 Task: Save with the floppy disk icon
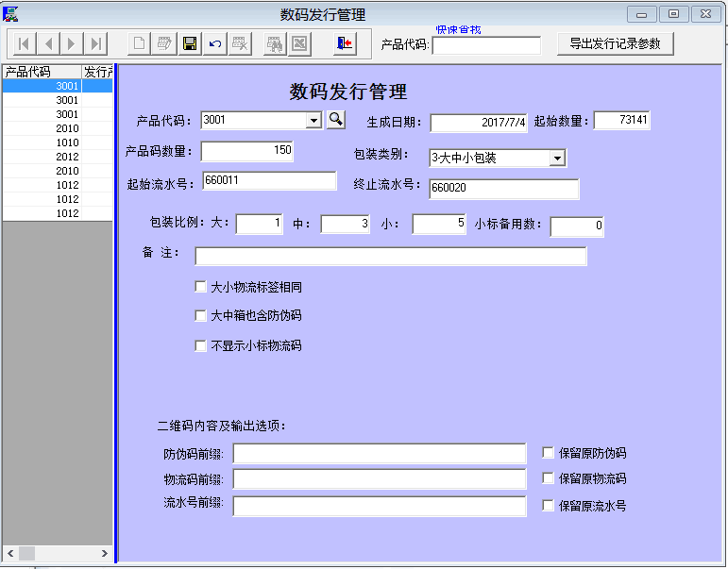190,44
